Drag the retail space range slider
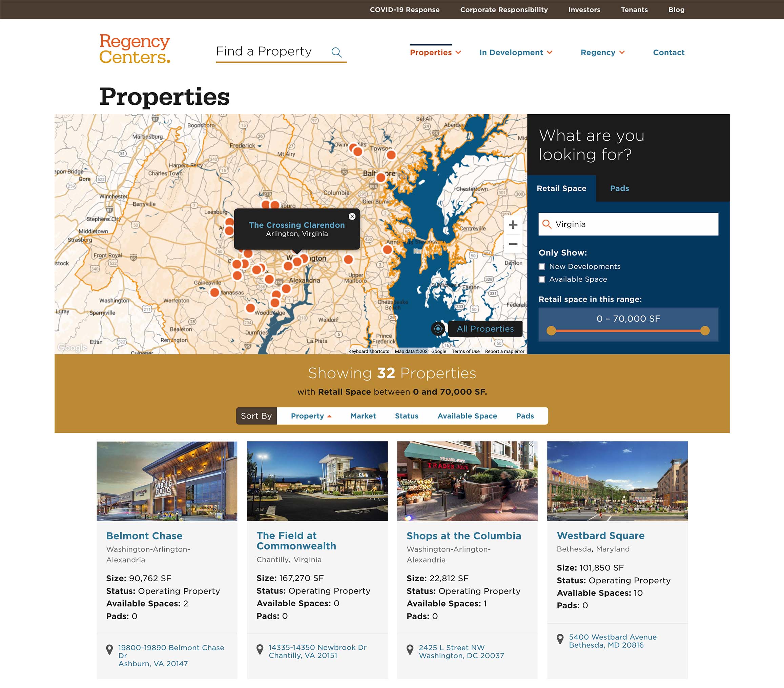Screen dimensions: 784x688 tap(705, 331)
